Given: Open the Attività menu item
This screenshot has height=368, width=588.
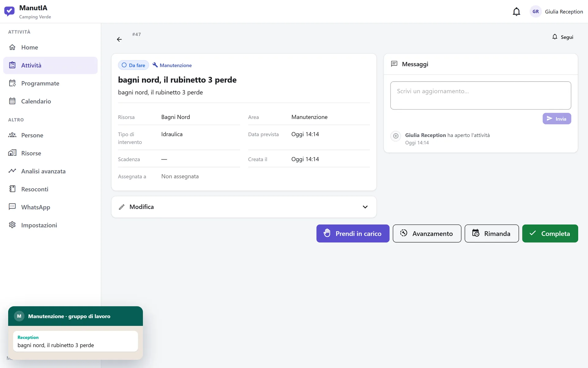Looking at the screenshot, I should click(x=51, y=65).
